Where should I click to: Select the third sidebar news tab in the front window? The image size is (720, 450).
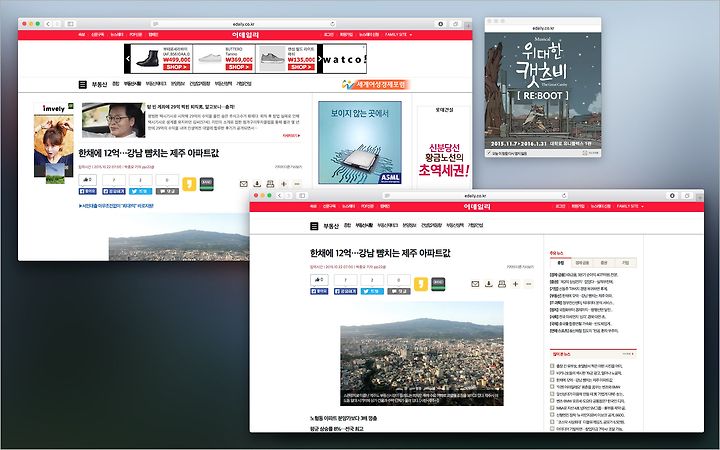coord(604,263)
